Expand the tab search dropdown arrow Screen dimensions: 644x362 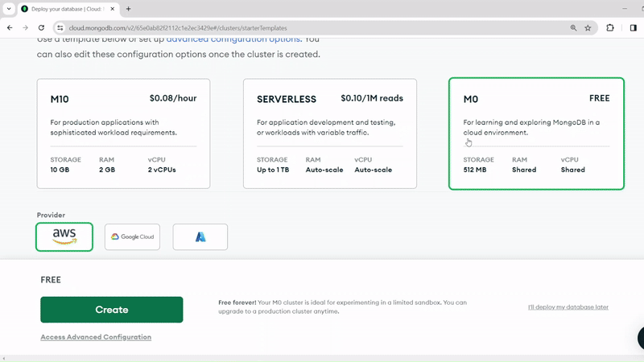click(x=8, y=9)
